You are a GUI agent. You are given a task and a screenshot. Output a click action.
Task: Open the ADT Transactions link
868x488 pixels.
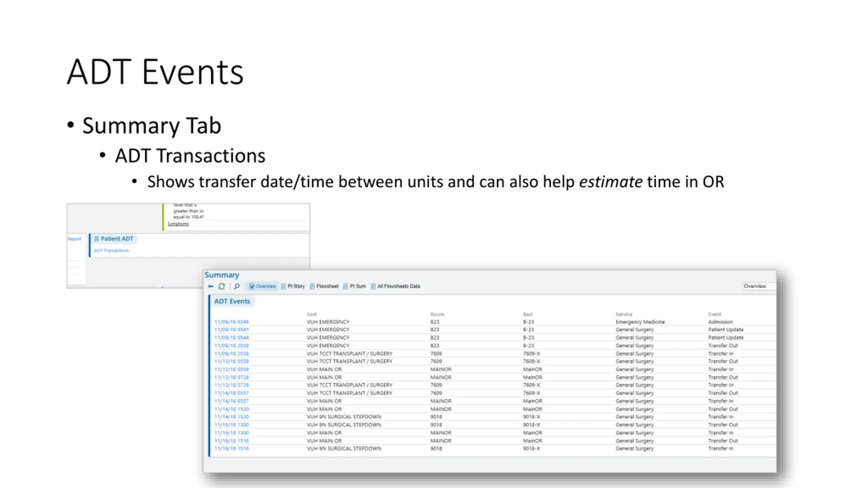pos(111,250)
